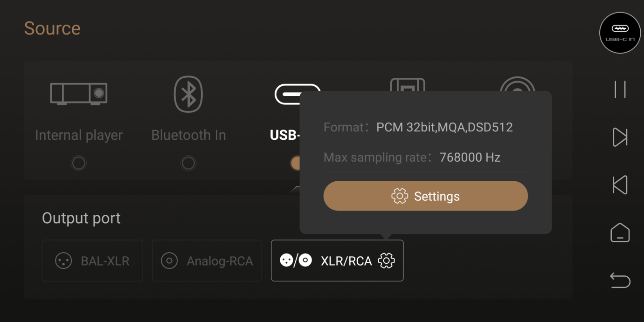Enable the Bluetooth In radio button
Screen dimensions: 644x322
[188, 163]
